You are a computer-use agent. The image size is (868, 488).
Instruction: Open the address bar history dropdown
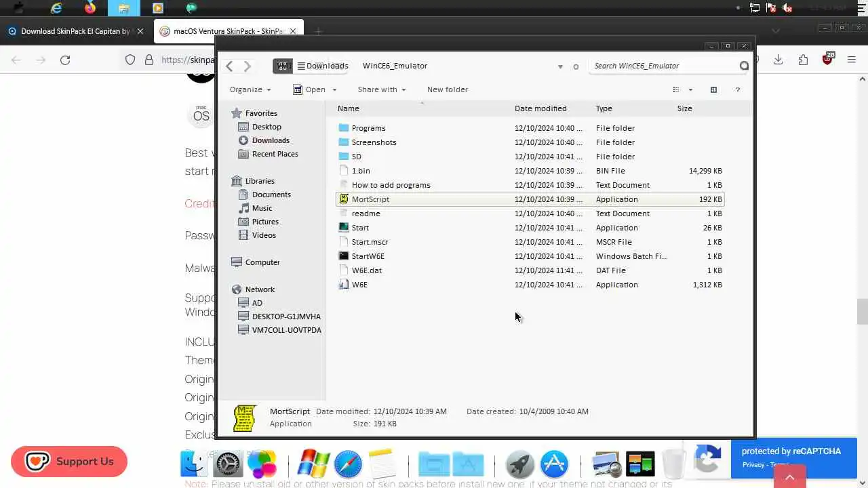(560, 66)
